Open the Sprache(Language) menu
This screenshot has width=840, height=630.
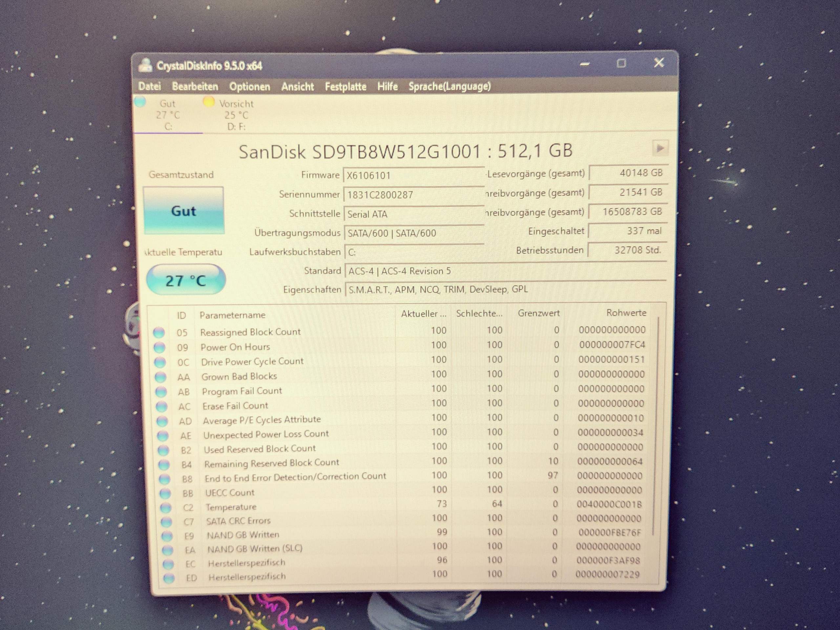[450, 87]
